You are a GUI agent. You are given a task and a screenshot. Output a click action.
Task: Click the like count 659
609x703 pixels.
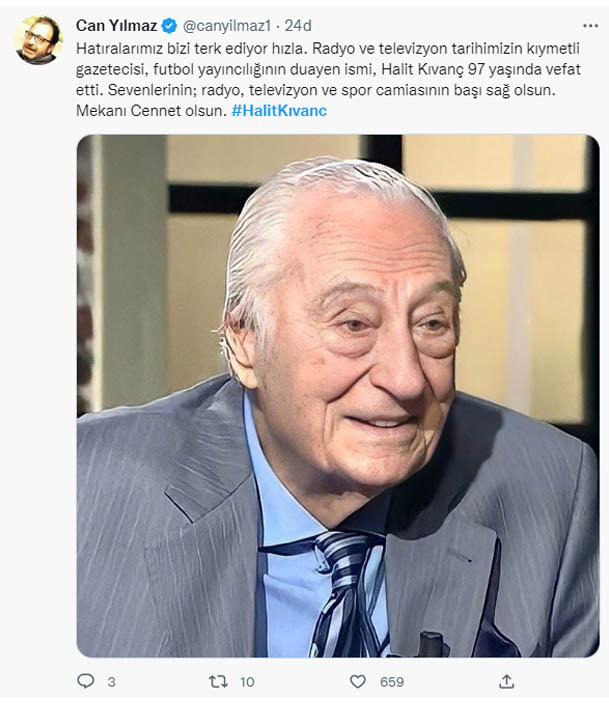[x=391, y=682]
